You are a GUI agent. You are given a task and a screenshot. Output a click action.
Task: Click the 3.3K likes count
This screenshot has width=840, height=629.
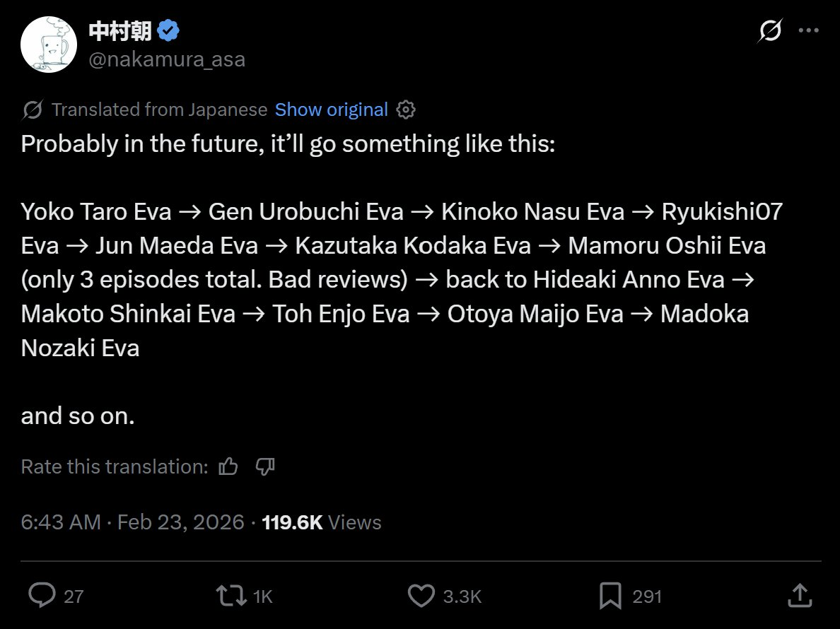(x=462, y=596)
